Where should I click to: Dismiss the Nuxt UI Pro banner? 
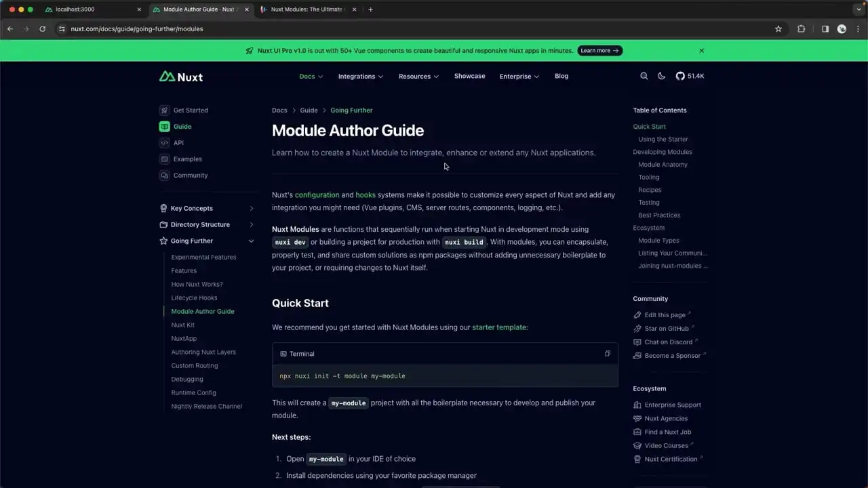(702, 51)
